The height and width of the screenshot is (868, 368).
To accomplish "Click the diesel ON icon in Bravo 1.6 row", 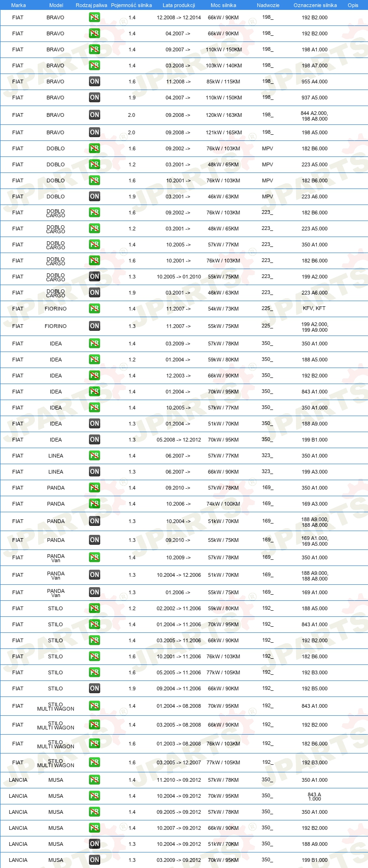I will tap(95, 82).
